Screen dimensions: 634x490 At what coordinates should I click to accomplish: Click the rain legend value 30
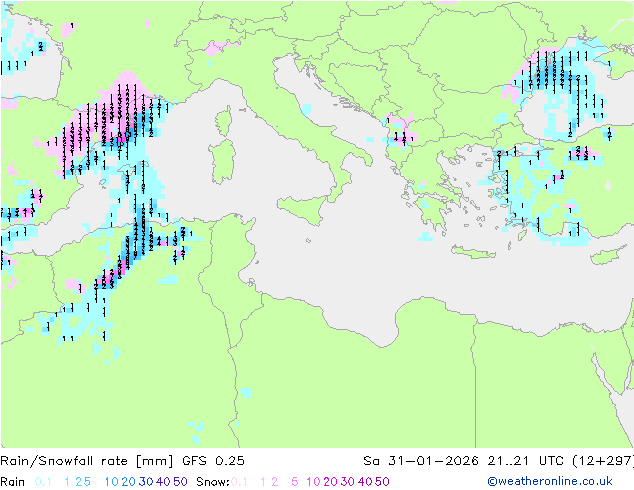click(x=146, y=482)
